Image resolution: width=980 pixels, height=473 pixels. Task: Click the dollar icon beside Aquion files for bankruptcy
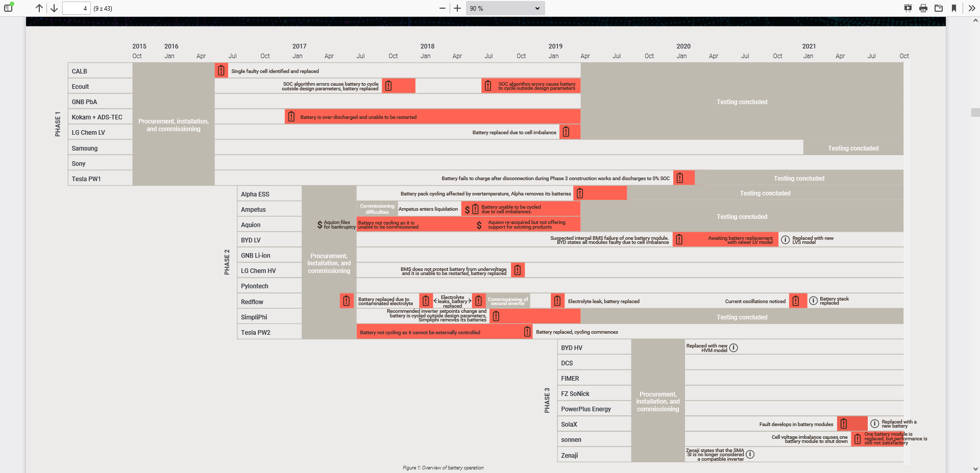pyautogui.click(x=320, y=225)
